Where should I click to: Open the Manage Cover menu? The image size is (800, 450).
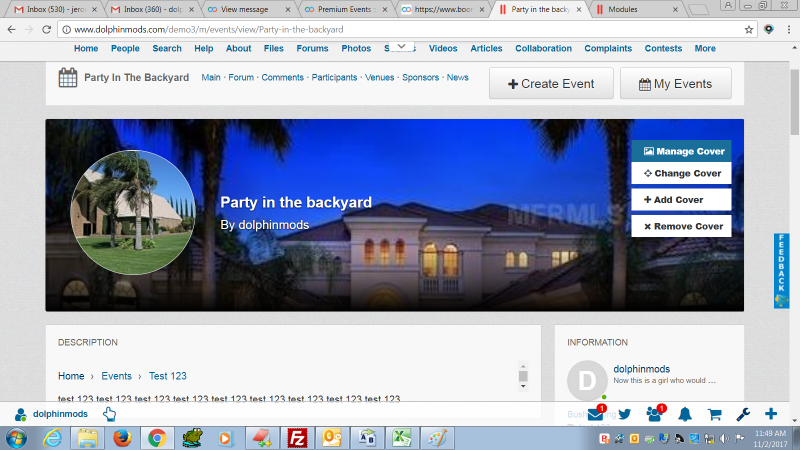681,151
